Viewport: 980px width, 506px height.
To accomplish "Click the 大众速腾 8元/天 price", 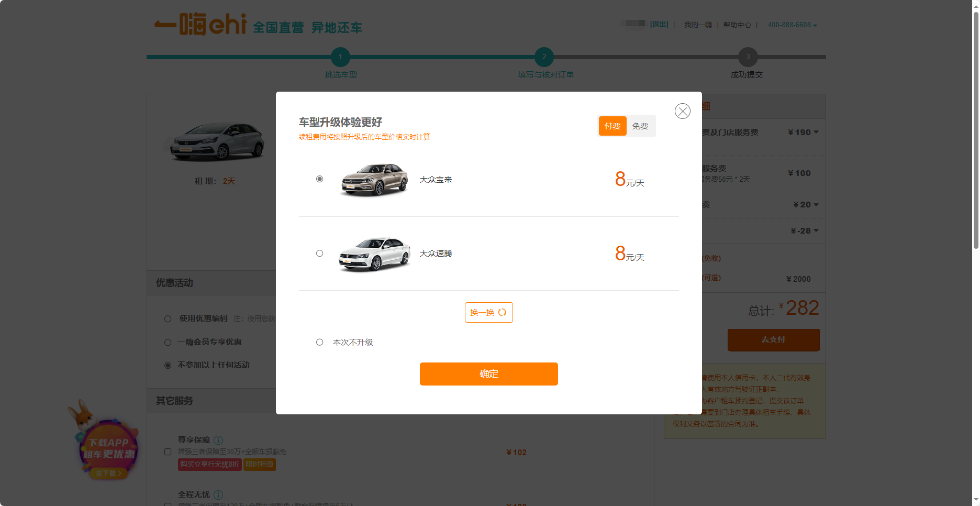I will point(629,254).
